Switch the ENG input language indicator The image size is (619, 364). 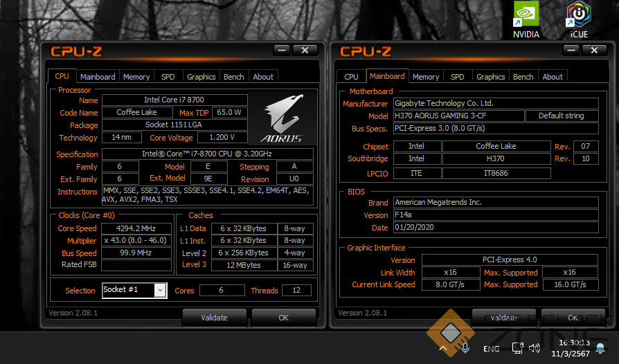(x=491, y=349)
